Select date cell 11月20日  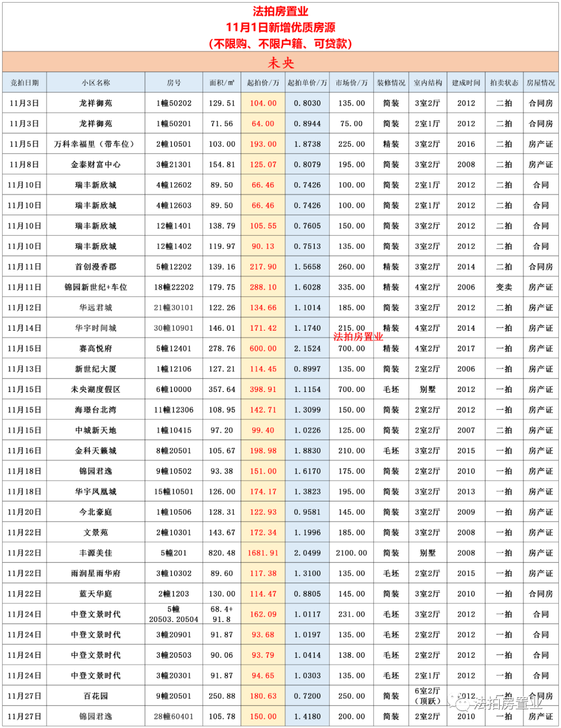tap(24, 512)
